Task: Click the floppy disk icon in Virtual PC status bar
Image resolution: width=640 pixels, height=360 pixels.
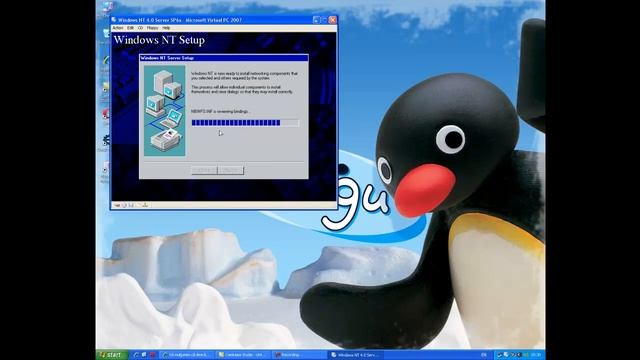Action: coord(131,205)
